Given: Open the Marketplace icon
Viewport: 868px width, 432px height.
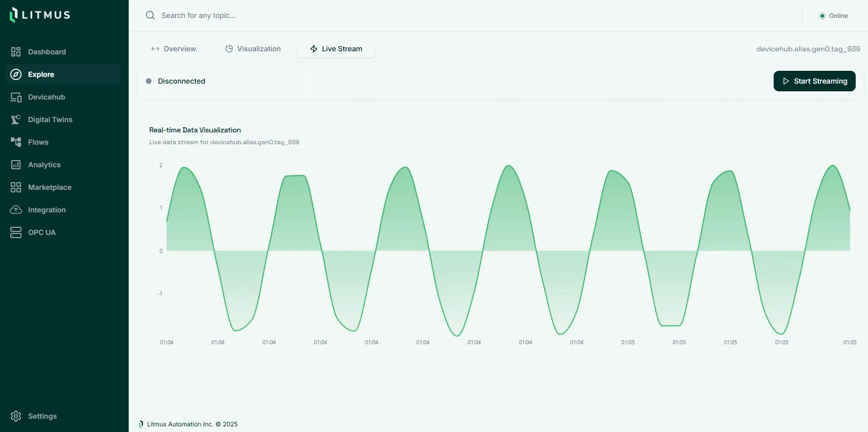Looking at the screenshot, I should coord(16,187).
